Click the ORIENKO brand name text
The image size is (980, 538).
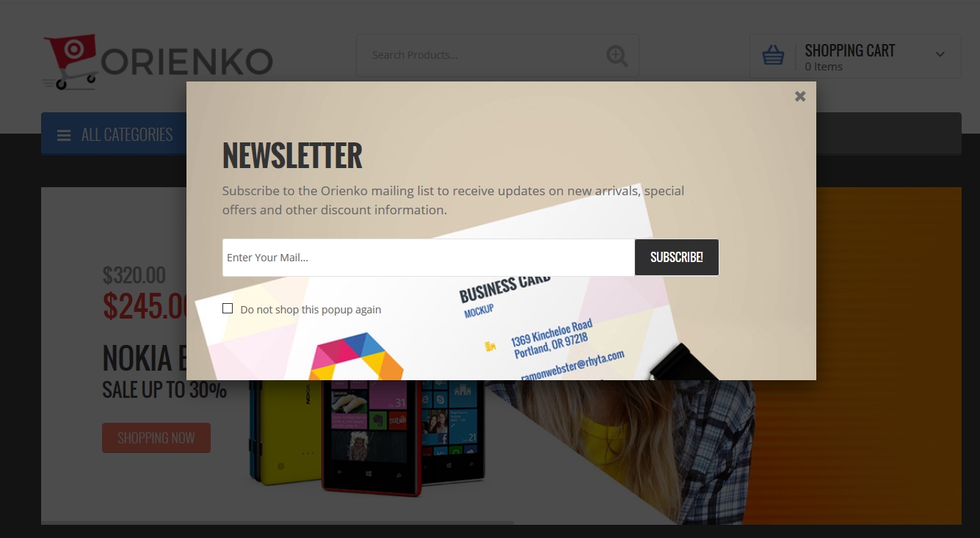pyautogui.click(x=186, y=62)
